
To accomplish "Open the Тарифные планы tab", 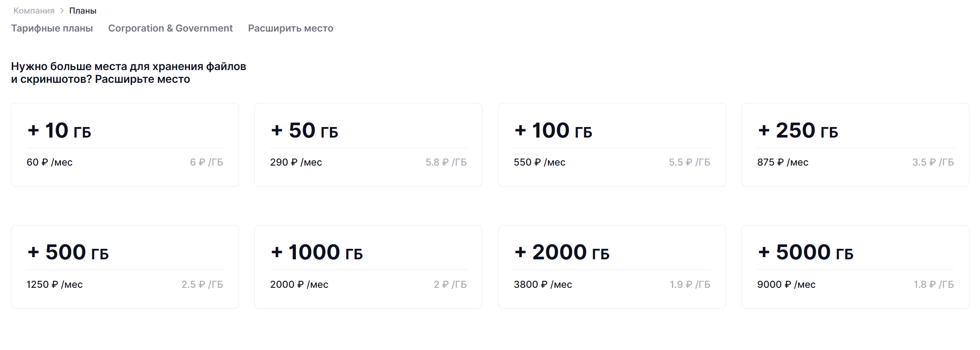I will (52, 28).
